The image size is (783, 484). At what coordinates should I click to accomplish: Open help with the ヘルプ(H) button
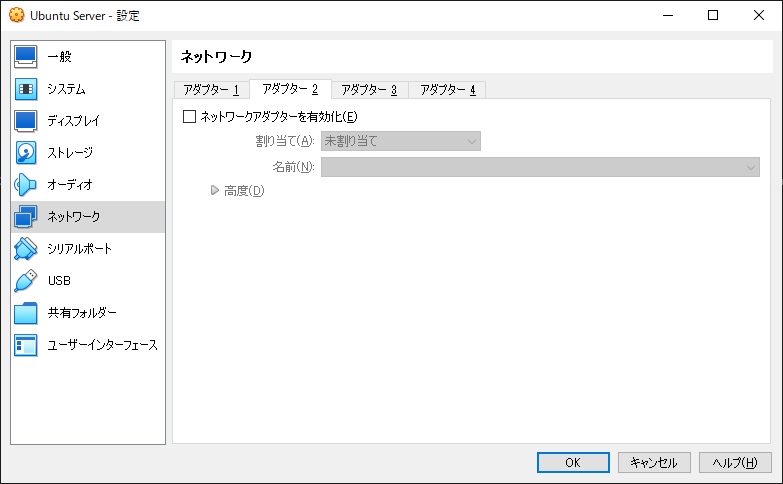click(x=735, y=463)
